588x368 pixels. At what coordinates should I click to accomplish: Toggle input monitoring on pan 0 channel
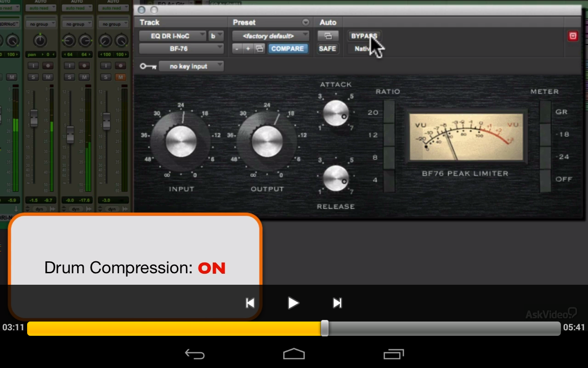tap(33, 66)
